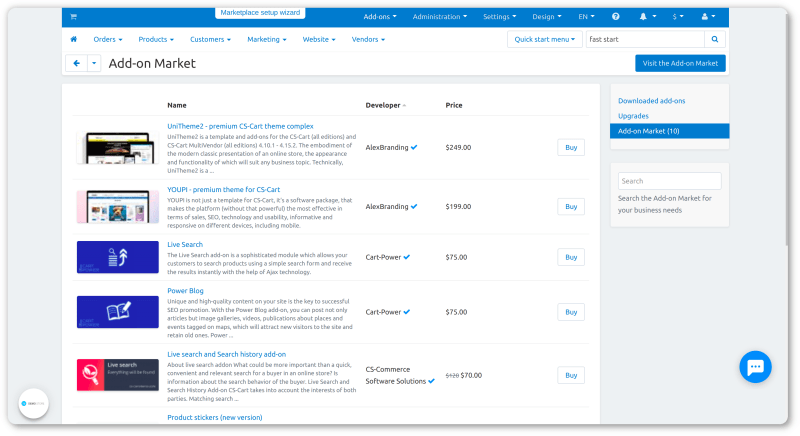This screenshot has height=436, width=800.
Task: Open the Quick start menu dropdown
Action: click(x=543, y=39)
